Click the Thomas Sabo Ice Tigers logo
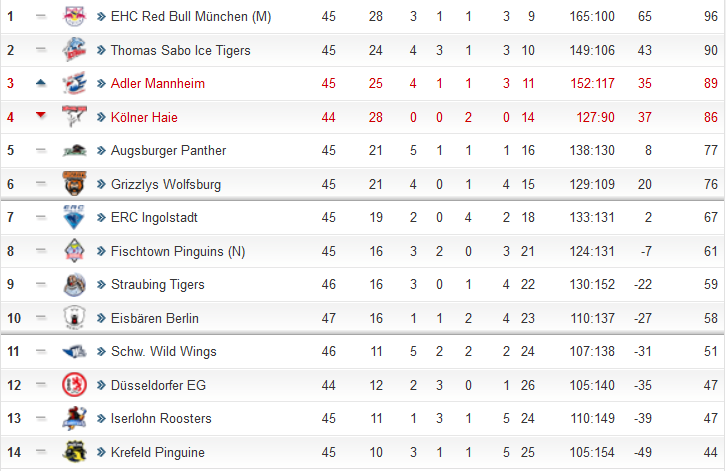 [x=74, y=50]
